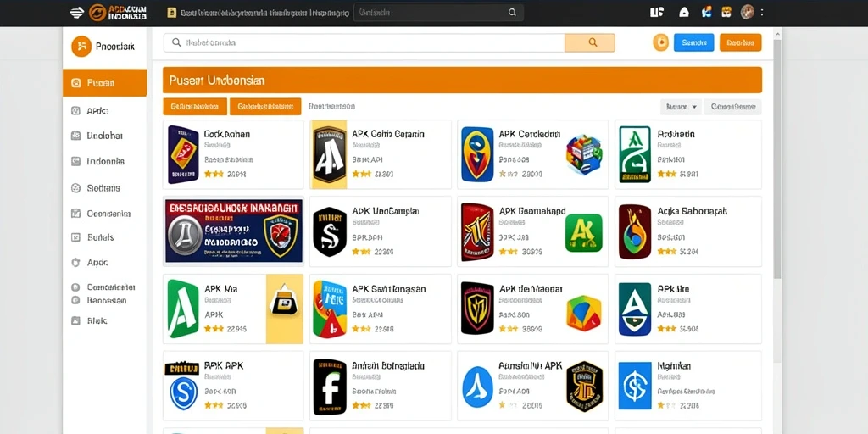Viewport: 868px width, 434px height.
Task: Open the hamburger menu in the top bar
Action: tap(76, 12)
